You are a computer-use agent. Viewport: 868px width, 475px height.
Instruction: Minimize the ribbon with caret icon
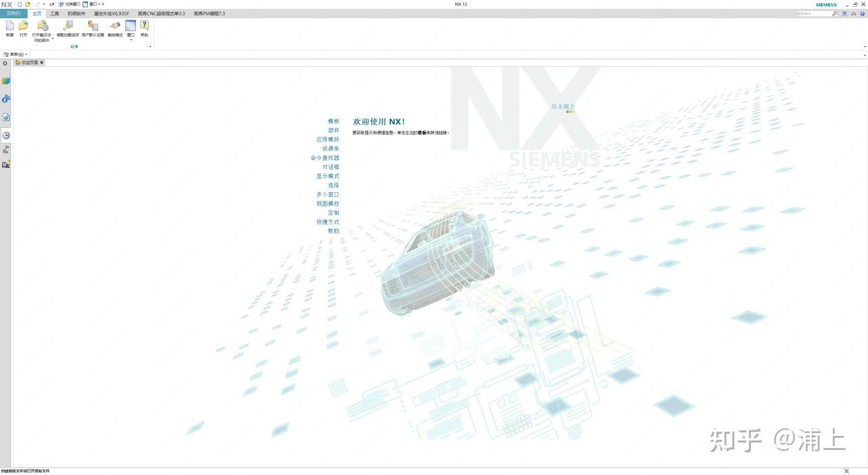pyautogui.click(x=853, y=14)
